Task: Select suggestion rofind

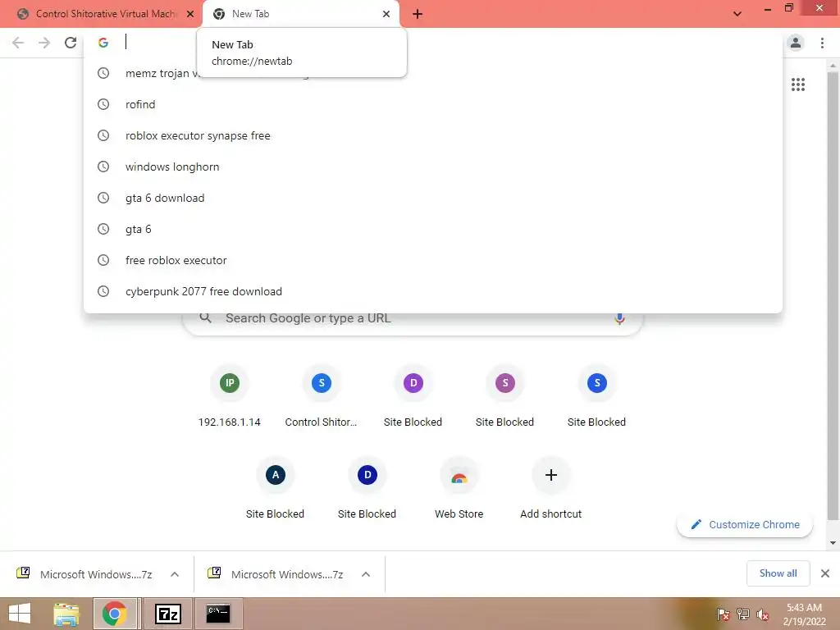Action: coord(433,104)
